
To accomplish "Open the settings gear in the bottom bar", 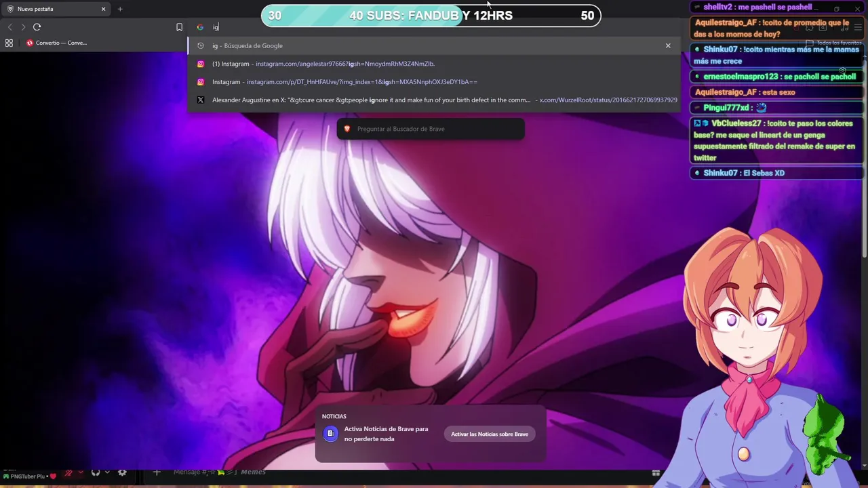I will coord(122,472).
